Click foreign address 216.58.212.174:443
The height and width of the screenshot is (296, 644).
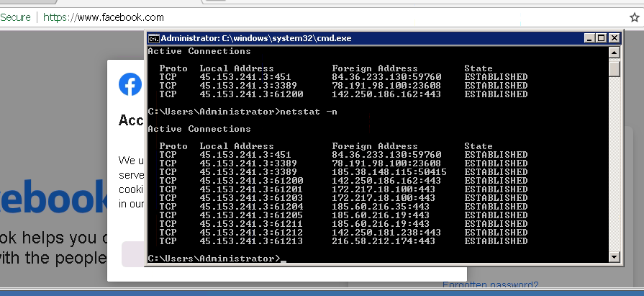(x=384, y=241)
